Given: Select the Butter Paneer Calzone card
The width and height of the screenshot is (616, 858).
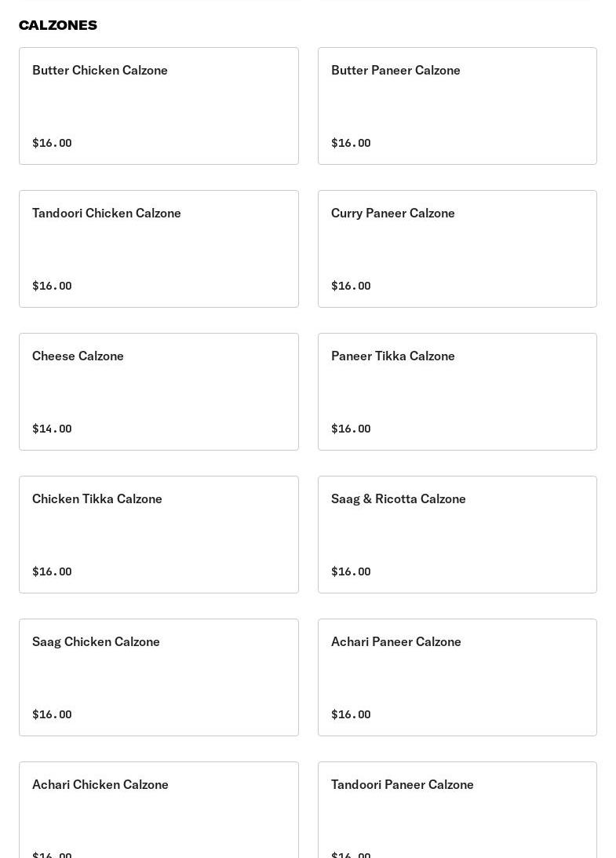Looking at the screenshot, I should coord(457,106).
